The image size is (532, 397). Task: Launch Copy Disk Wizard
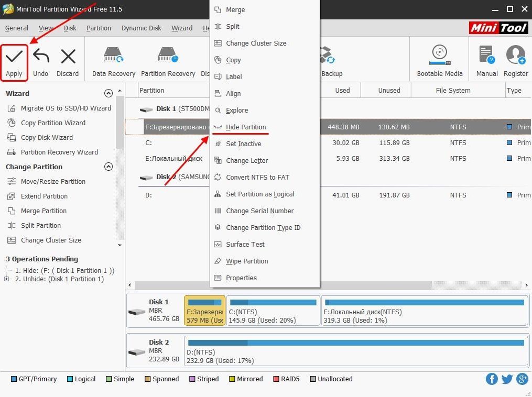40,137
